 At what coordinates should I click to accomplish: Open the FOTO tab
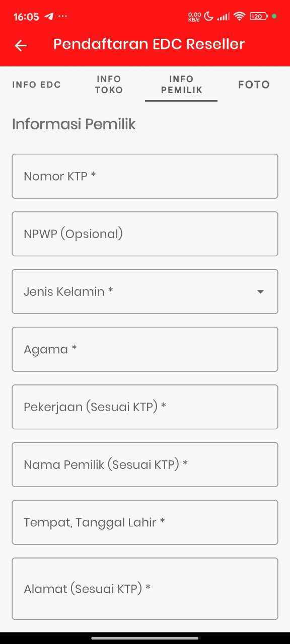pyautogui.click(x=254, y=85)
